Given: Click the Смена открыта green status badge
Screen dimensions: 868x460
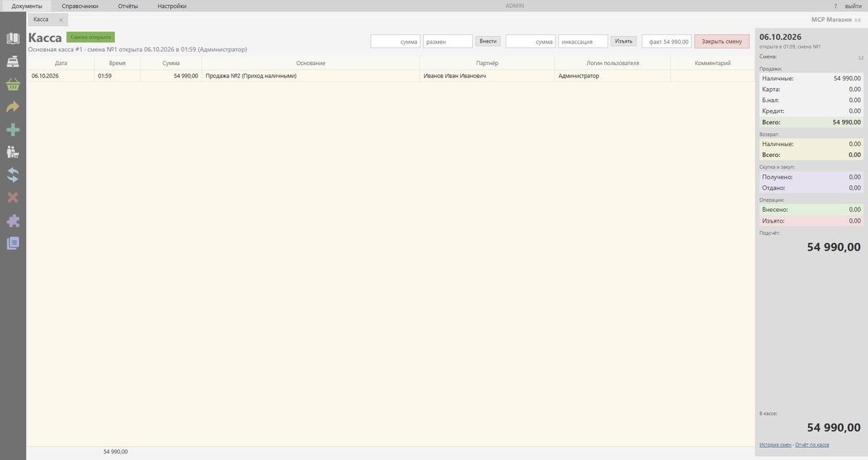Looking at the screenshot, I should tap(90, 37).
